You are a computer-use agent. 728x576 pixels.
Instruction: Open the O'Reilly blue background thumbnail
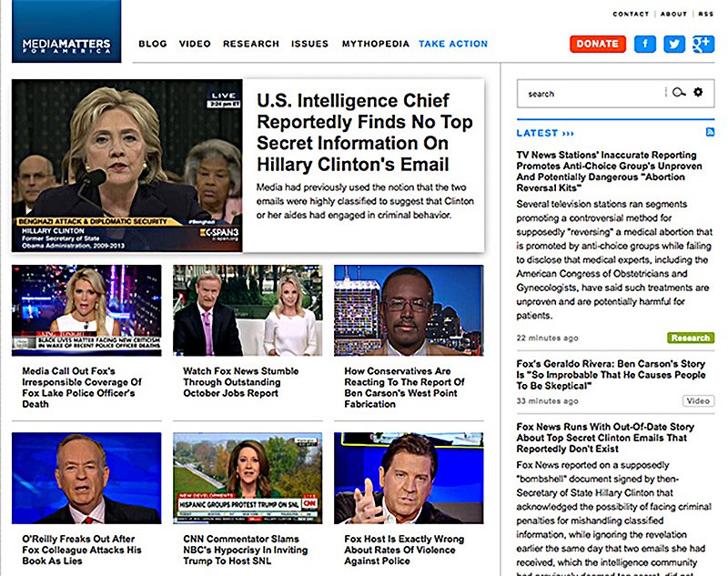[86, 478]
